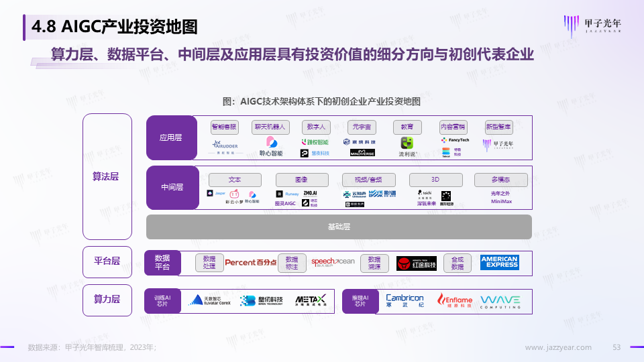This screenshot has width=644, height=362.
Task: Click the 甲子光年 logo in top-right corner
Action: [594, 27]
